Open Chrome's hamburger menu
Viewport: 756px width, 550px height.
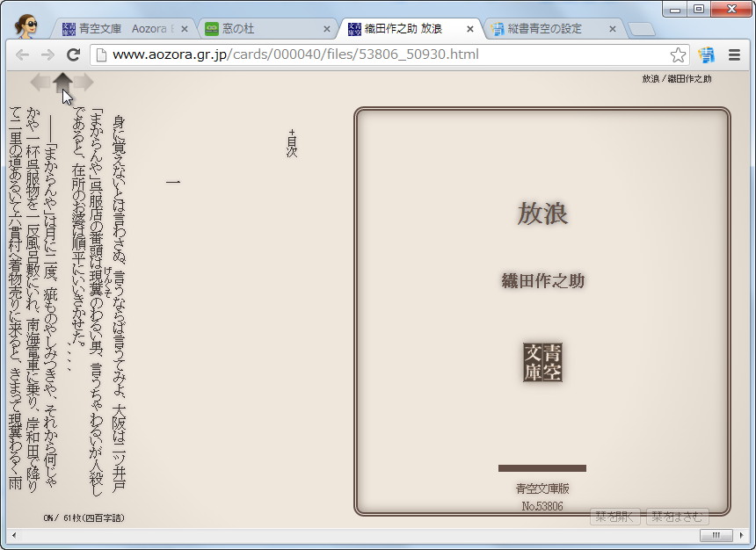click(735, 54)
